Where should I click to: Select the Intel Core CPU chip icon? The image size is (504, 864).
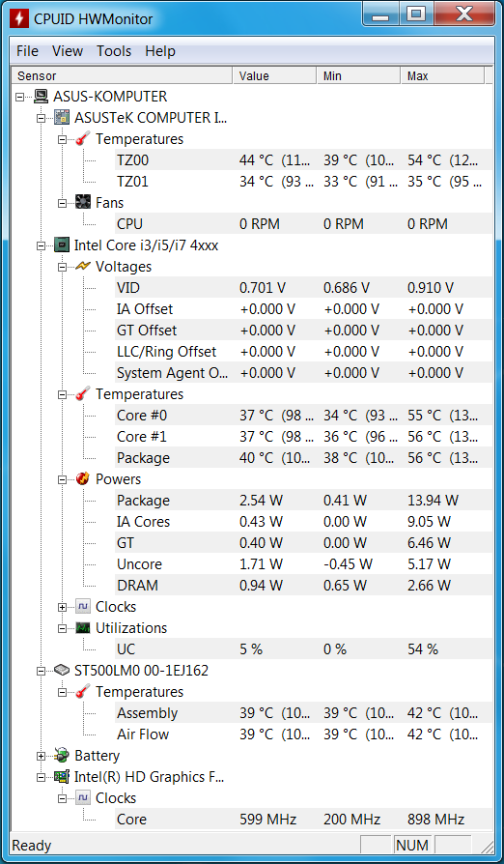pos(62,245)
